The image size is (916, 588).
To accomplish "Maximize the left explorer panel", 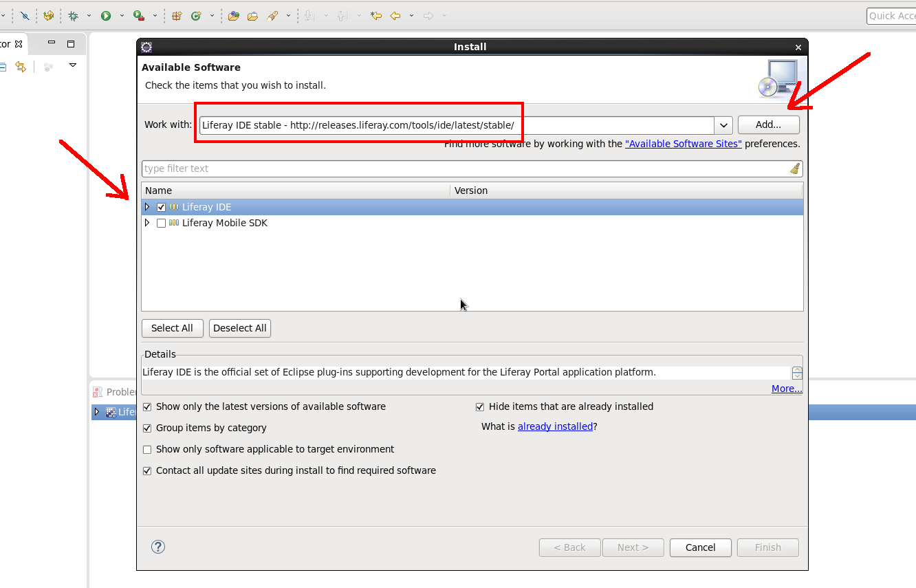I will point(71,43).
